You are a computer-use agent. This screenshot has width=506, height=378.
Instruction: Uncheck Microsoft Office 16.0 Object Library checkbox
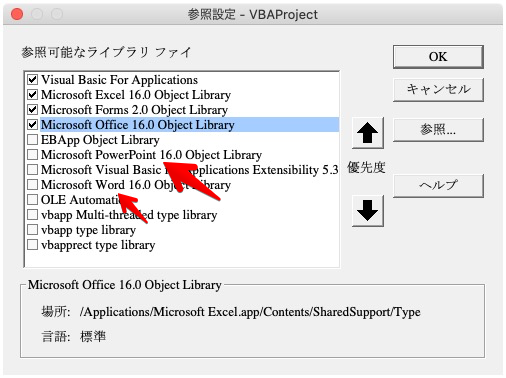(32, 125)
